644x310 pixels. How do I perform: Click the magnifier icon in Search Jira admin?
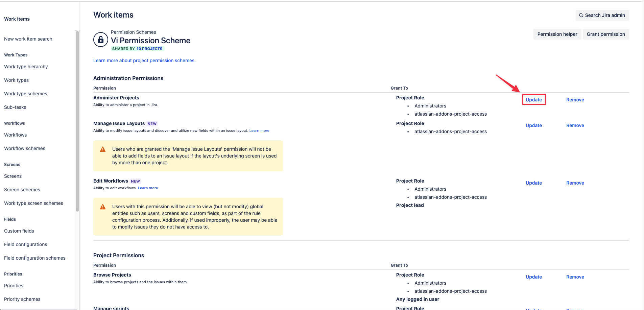coord(581,15)
